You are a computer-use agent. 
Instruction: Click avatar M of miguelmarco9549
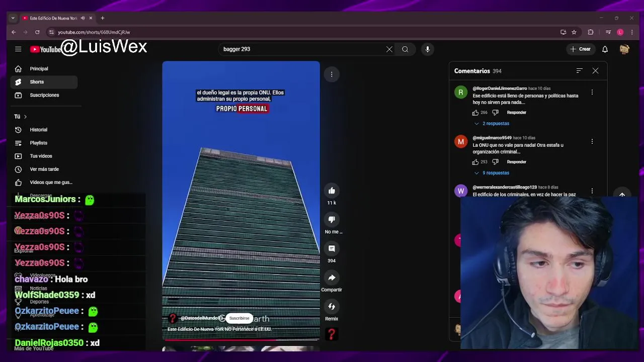[x=461, y=142]
